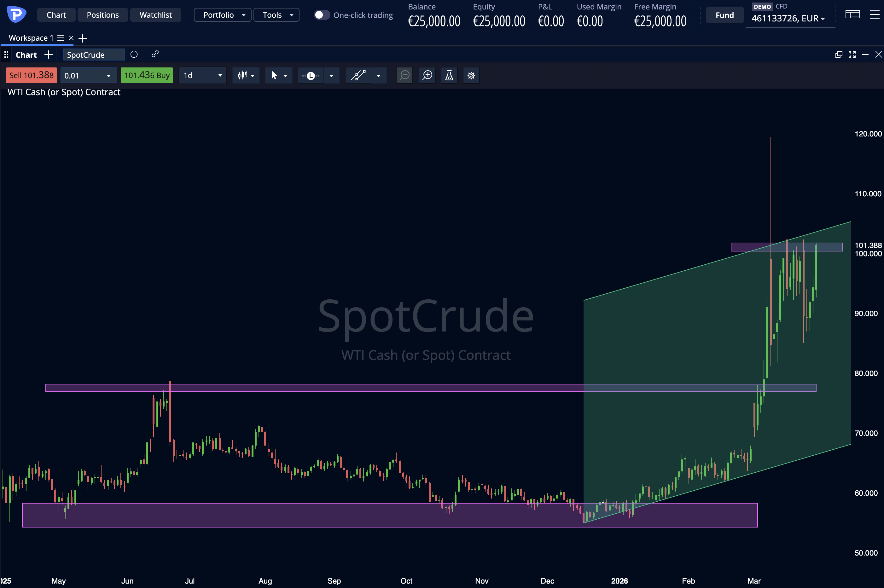
Task: Open the candlestick chart type menu
Action: point(246,75)
